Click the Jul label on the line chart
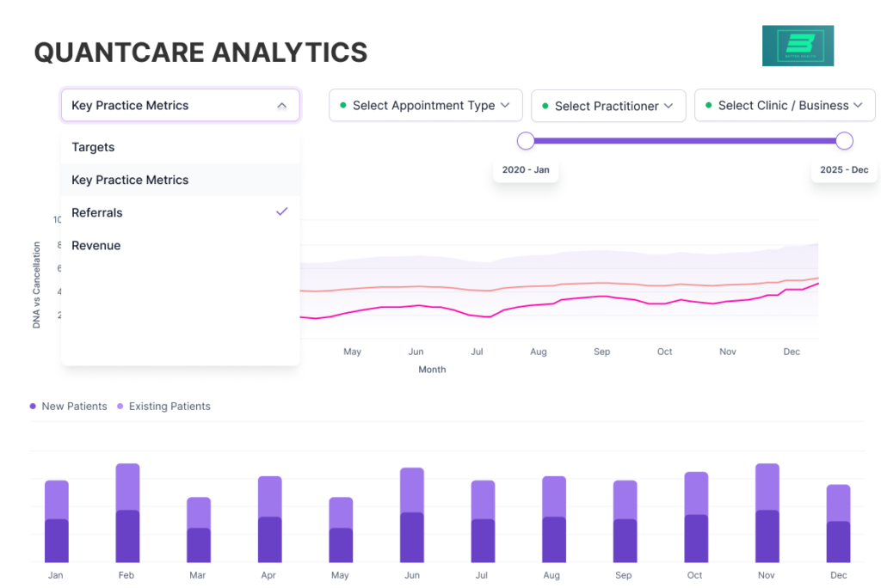881x588 pixels. pyautogui.click(x=477, y=352)
